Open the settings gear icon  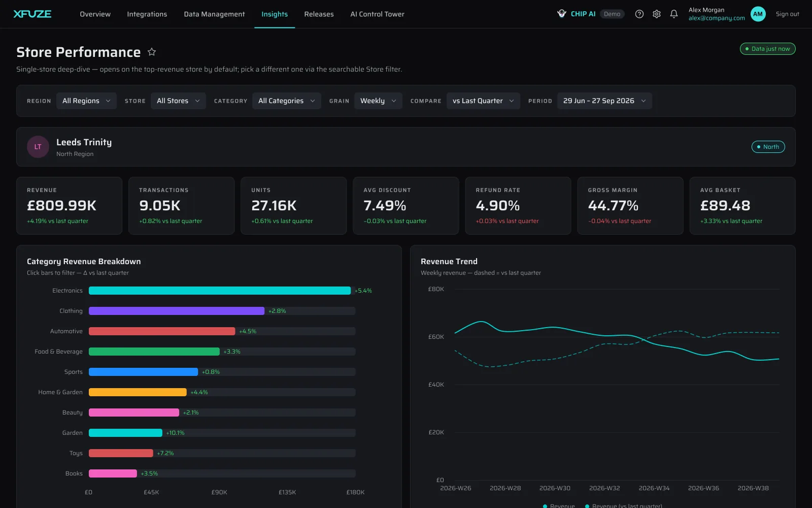coord(657,14)
